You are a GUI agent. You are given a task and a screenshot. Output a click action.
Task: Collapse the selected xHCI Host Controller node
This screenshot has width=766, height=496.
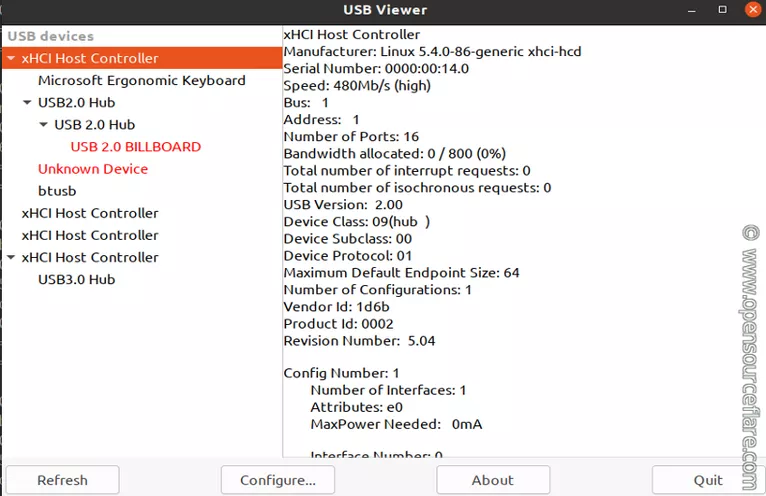(11, 59)
